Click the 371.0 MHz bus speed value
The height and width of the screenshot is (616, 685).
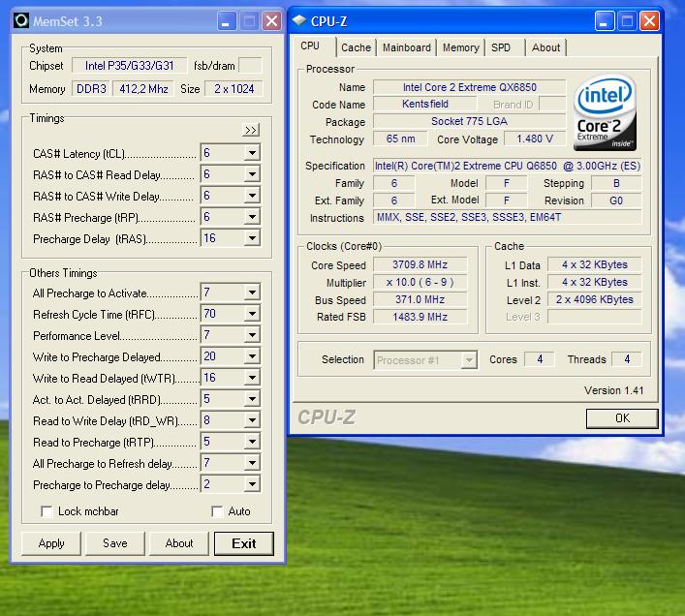(420, 299)
